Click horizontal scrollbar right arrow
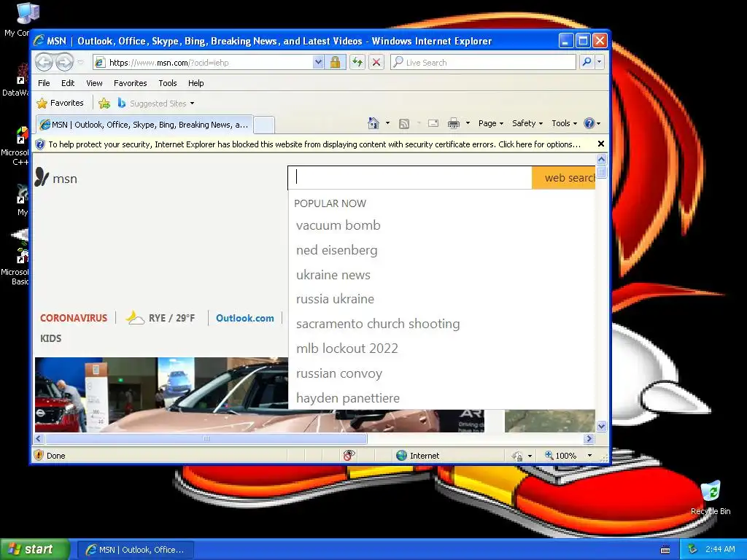Screen dimensions: 747x560 (589, 438)
